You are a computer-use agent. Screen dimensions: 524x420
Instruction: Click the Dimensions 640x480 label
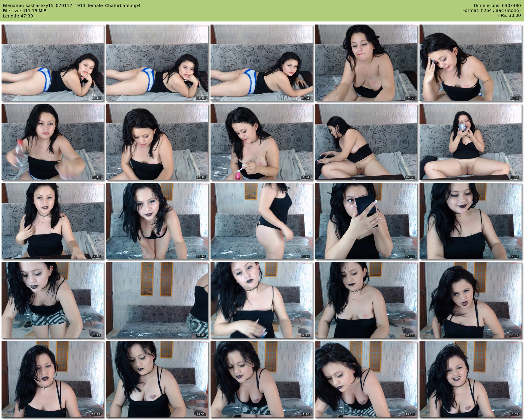click(497, 6)
